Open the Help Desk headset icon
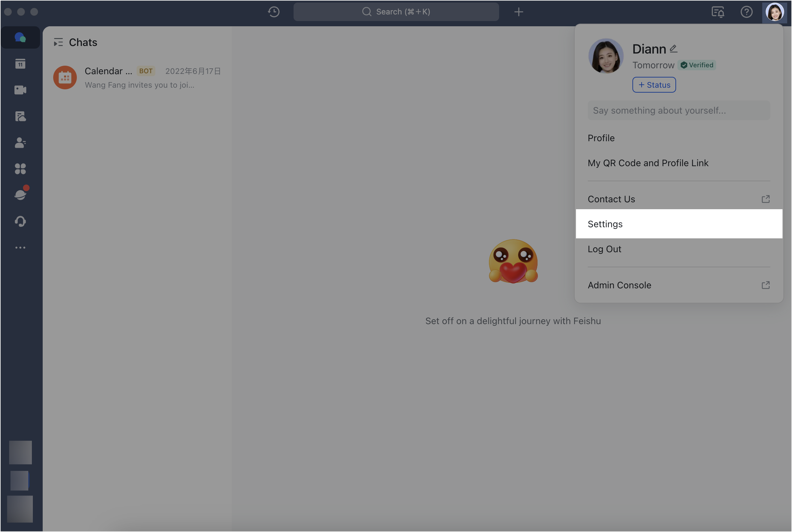 coord(20,221)
